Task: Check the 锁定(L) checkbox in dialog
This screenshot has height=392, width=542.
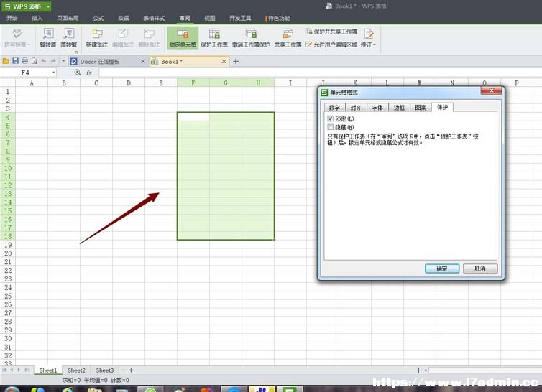Action: click(x=331, y=118)
